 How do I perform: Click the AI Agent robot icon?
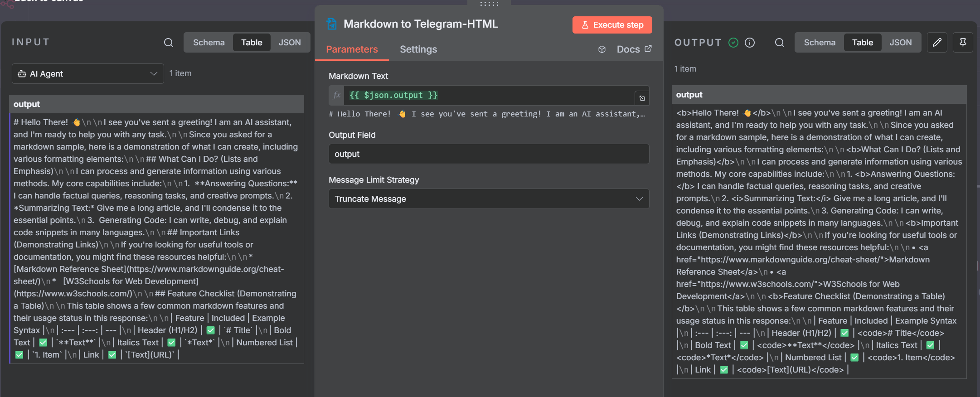tap(22, 74)
